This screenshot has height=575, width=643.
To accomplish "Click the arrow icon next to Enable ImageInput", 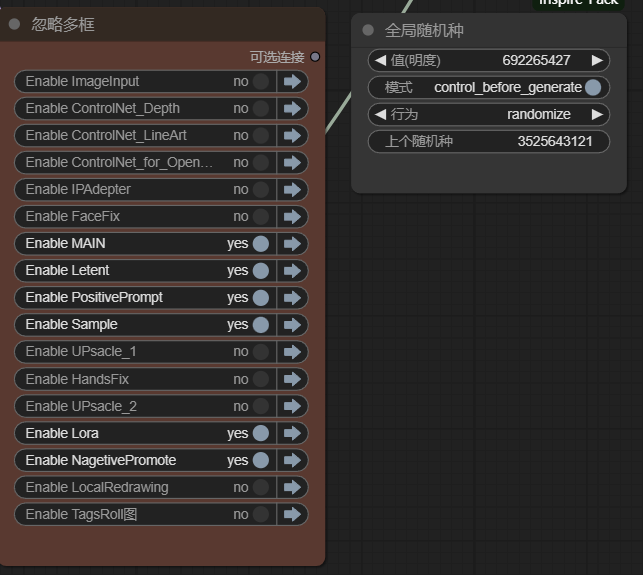I will (x=292, y=81).
